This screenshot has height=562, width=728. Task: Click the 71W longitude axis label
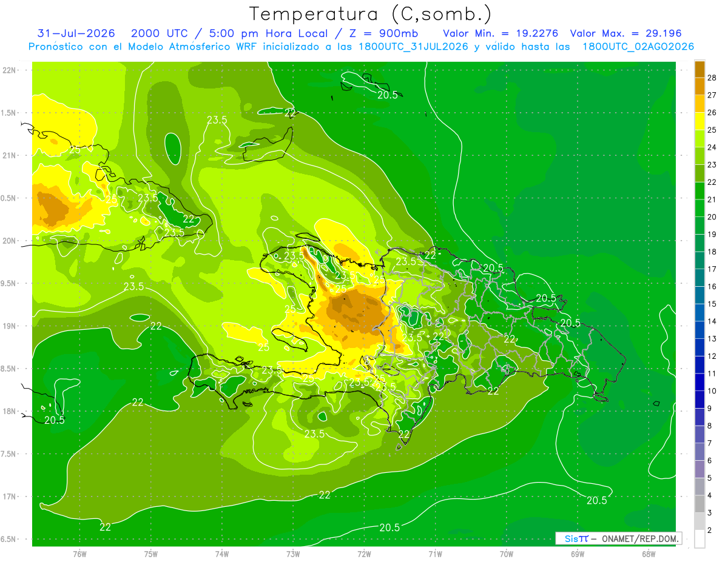tap(435, 554)
